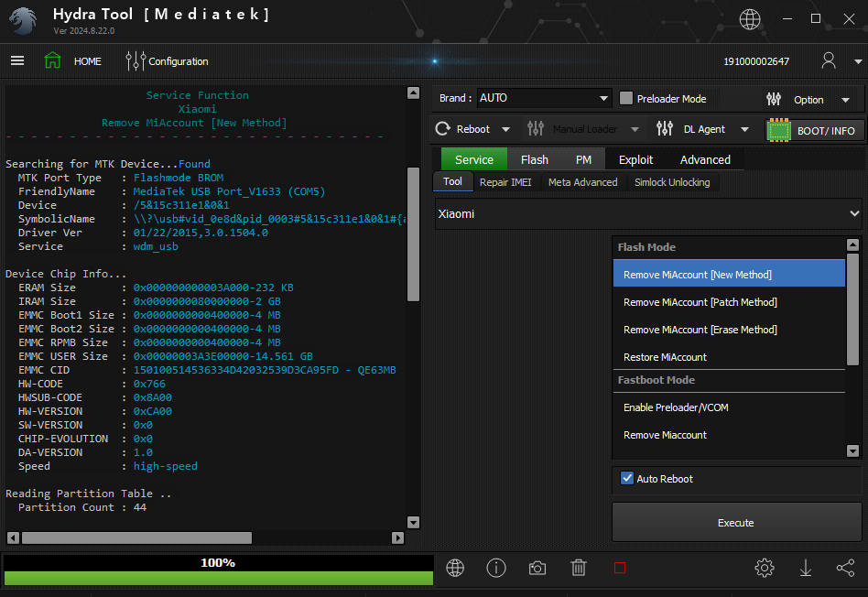Click the 100% progress bar

[218, 570]
